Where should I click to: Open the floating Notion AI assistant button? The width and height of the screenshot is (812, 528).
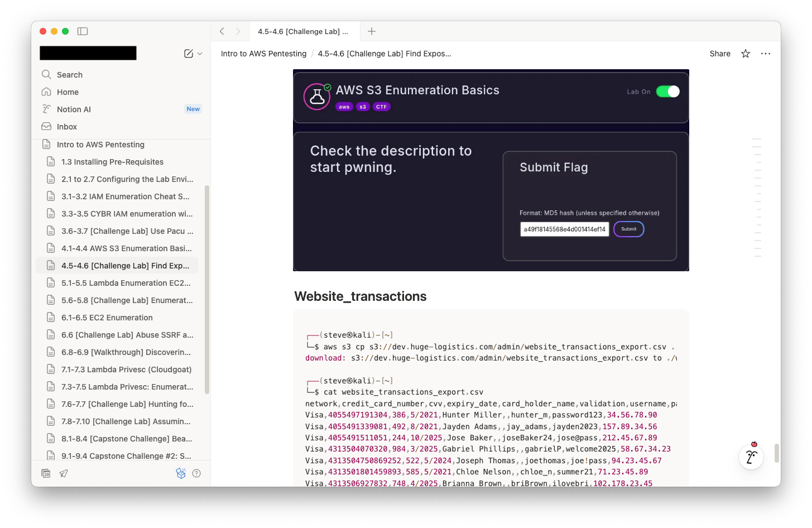point(751,457)
